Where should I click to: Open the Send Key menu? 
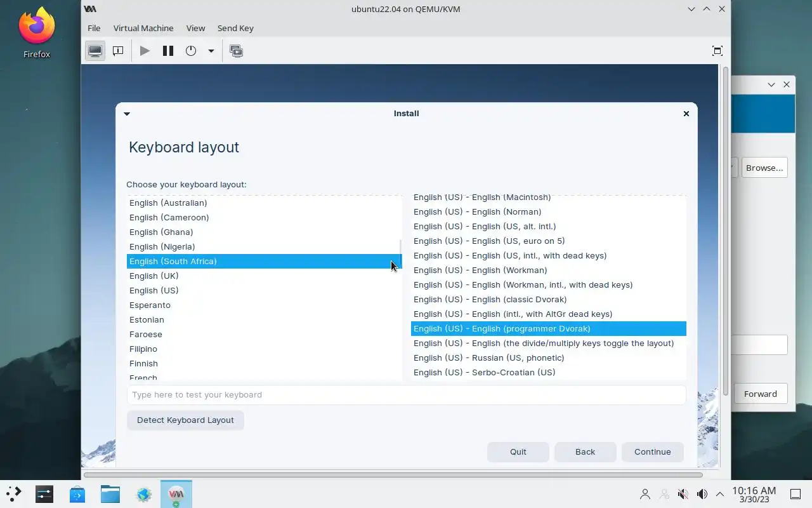pyautogui.click(x=235, y=28)
